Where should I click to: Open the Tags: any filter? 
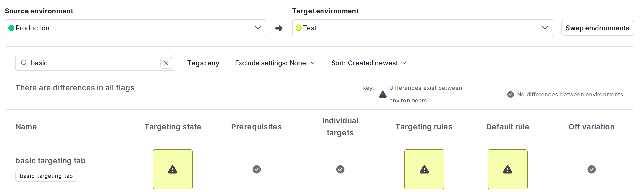(203, 63)
